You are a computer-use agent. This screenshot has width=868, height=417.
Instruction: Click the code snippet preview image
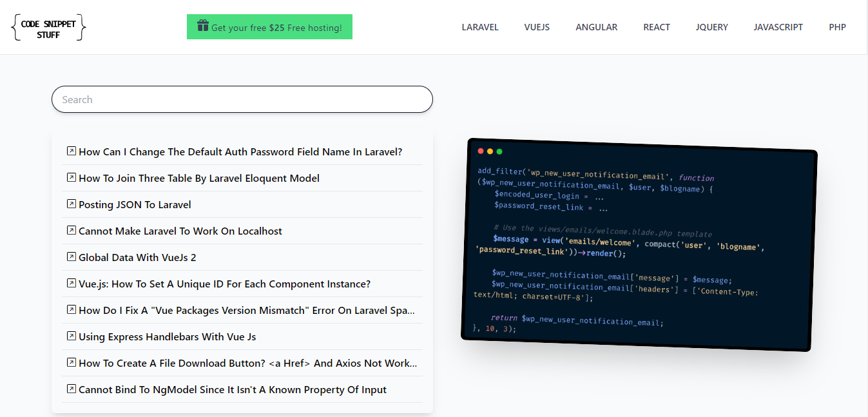639,245
